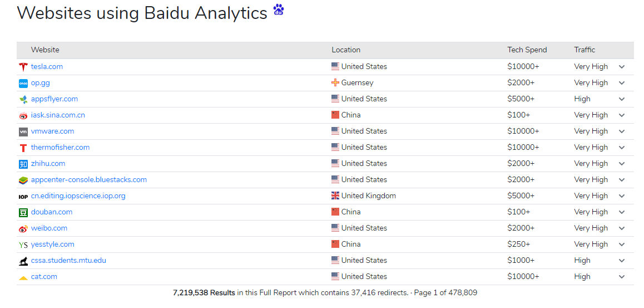Viewport: 644px width, 308px height.
Task: Click the Traffic column header
Action: 584,50
